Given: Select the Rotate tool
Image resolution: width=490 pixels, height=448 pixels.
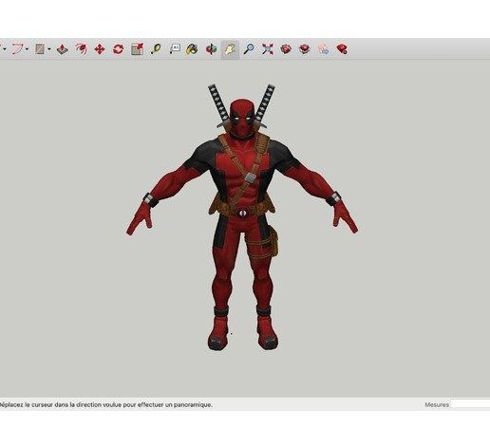Looking at the screenshot, I should 119,49.
